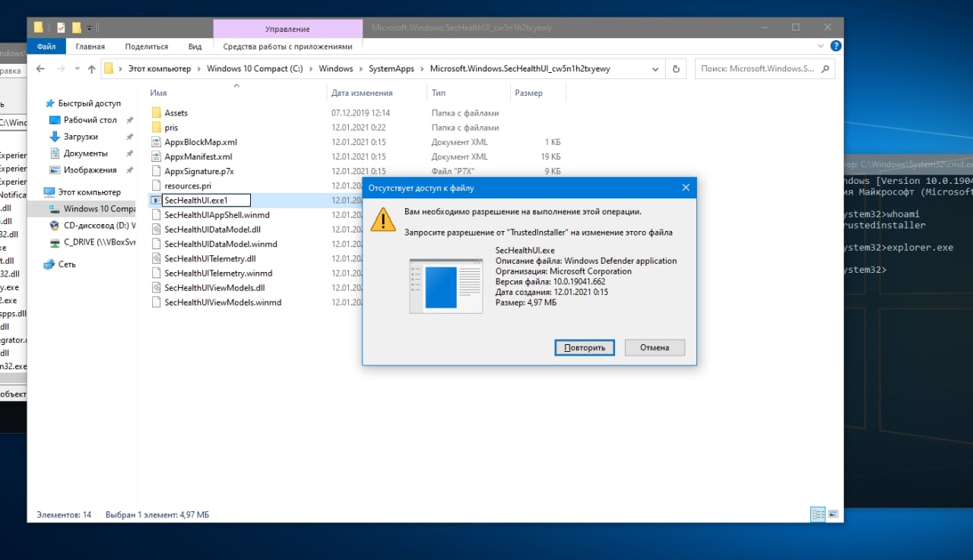This screenshot has width=973, height=560.
Task: Select Быстрый доступ in navigation pane
Action: [x=89, y=103]
